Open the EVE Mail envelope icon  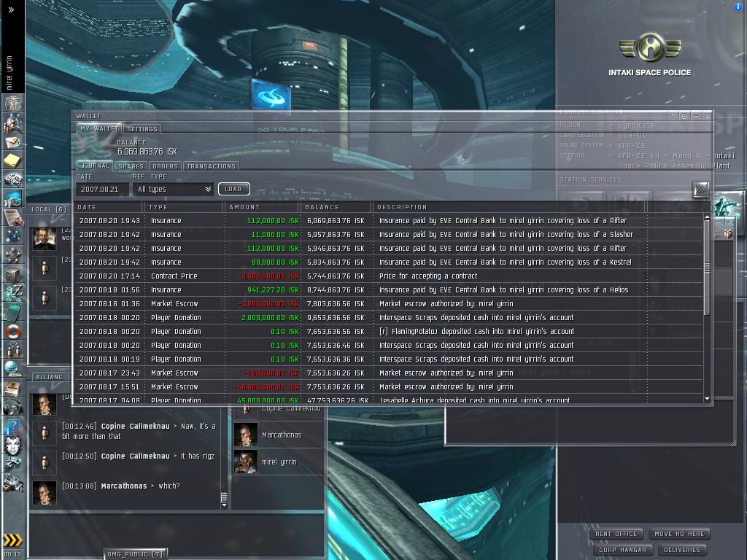(x=13, y=141)
